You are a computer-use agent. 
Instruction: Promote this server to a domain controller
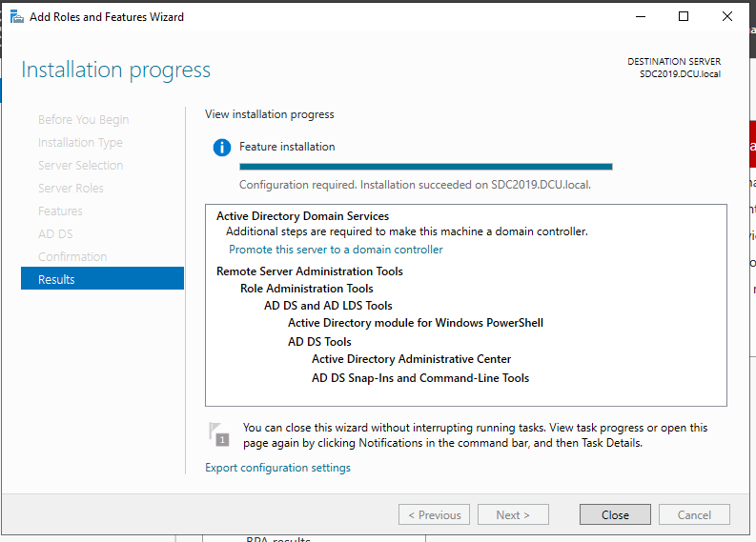(336, 250)
